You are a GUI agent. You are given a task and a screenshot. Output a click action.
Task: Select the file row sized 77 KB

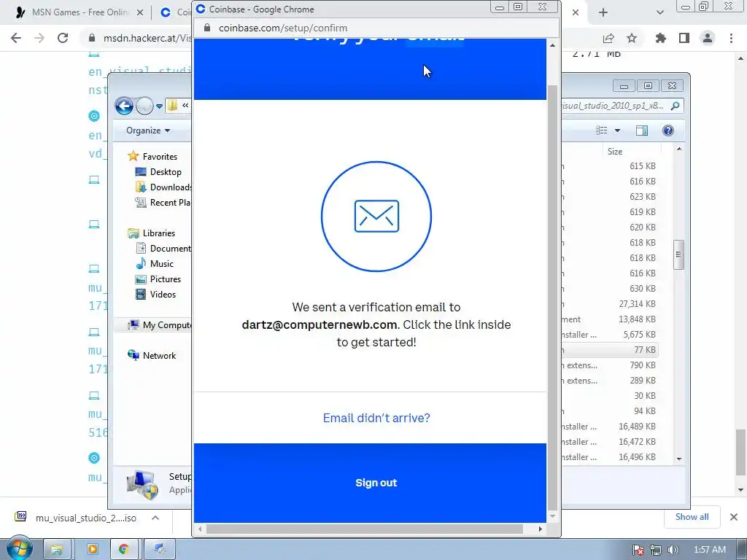point(610,350)
